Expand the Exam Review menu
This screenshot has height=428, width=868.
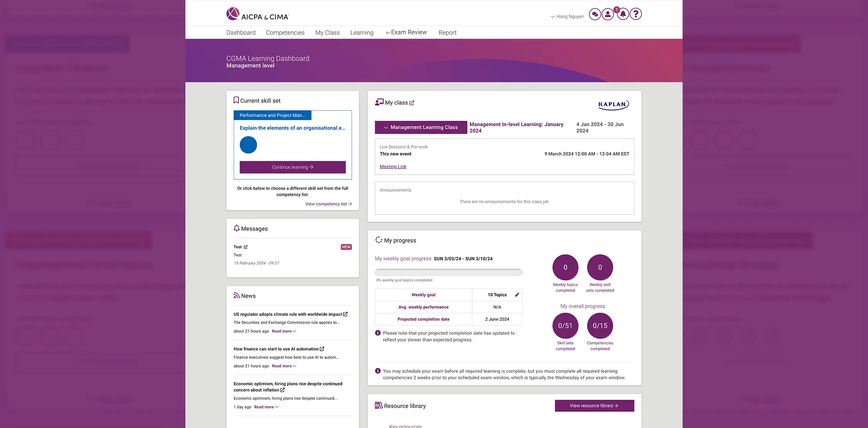tap(406, 32)
